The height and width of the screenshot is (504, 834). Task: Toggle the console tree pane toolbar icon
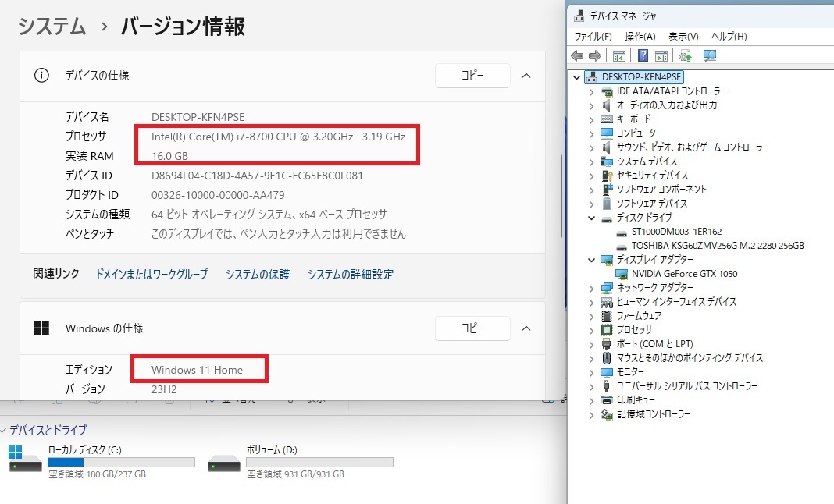coord(618,56)
